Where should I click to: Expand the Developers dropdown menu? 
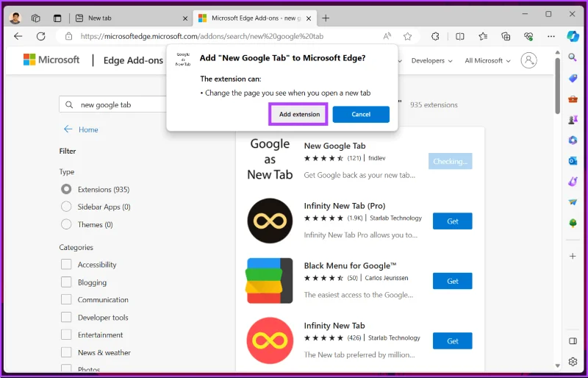pyautogui.click(x=432, y=60)
